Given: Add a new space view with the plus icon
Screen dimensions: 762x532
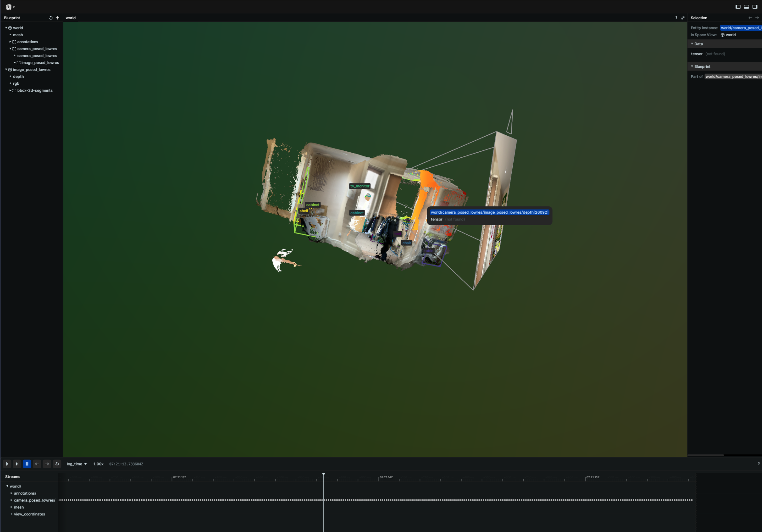Looking at the screenshot, I should 57,18.
